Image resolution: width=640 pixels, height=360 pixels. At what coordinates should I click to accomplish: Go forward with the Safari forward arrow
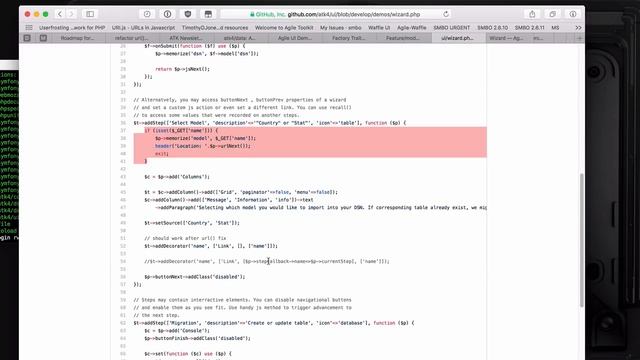[71, 14]
